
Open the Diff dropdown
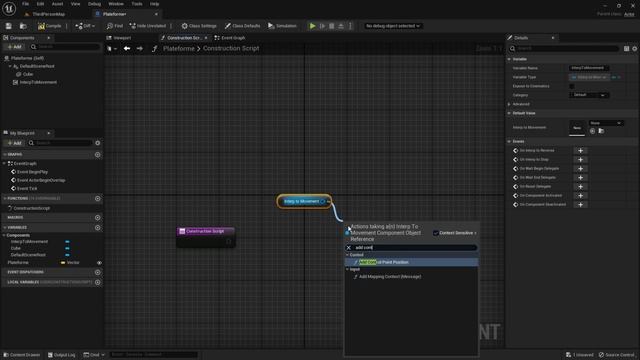[85, 26]
